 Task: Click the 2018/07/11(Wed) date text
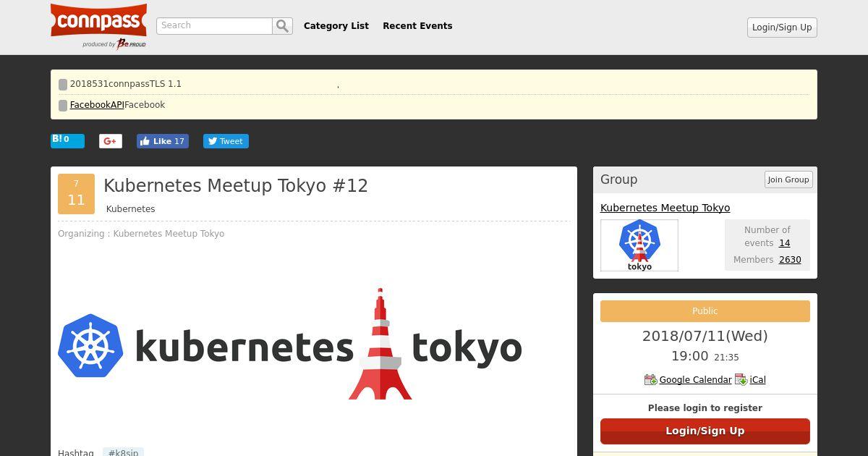click(x=705, y=336)
